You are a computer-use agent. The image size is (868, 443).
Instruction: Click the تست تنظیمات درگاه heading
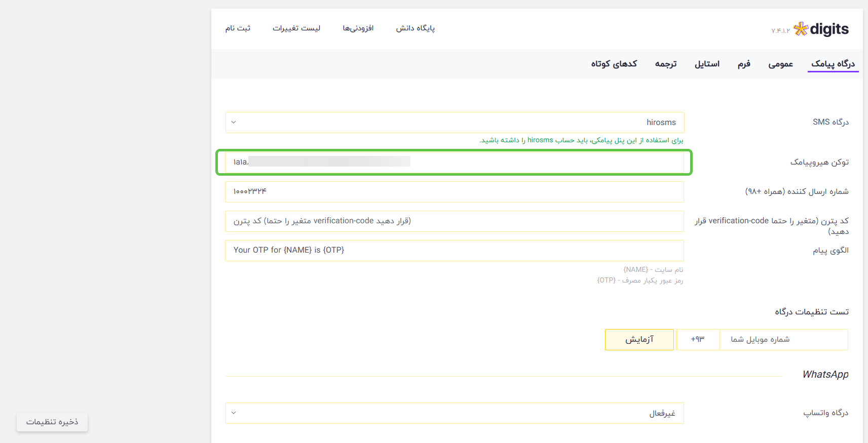pos(812,312)
